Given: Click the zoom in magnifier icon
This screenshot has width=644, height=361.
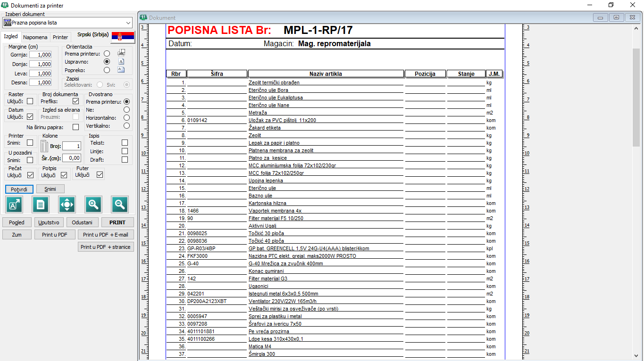Looking at the screenshot, I should coord(93,205).
